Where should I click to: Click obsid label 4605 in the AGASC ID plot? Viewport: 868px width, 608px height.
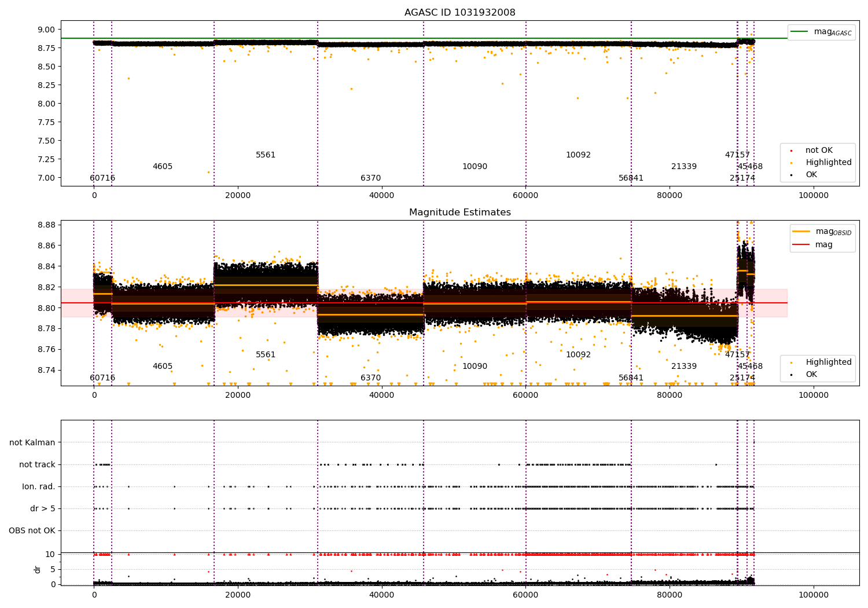[163, 167]
